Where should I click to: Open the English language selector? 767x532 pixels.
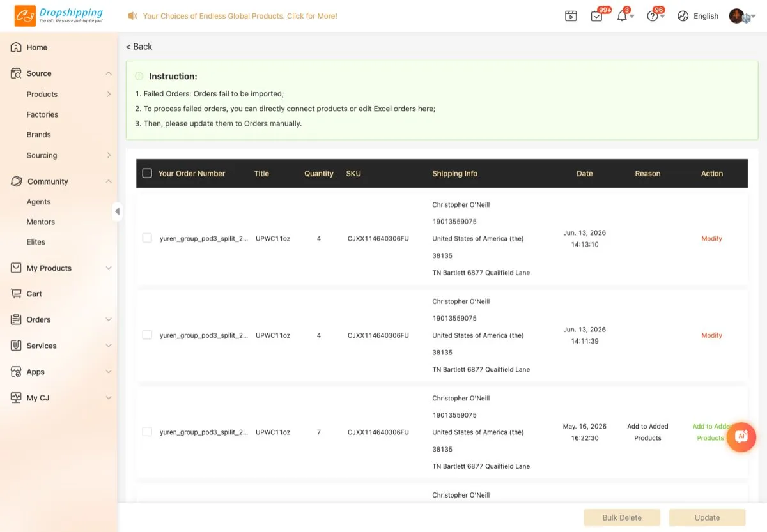[706, 17]
